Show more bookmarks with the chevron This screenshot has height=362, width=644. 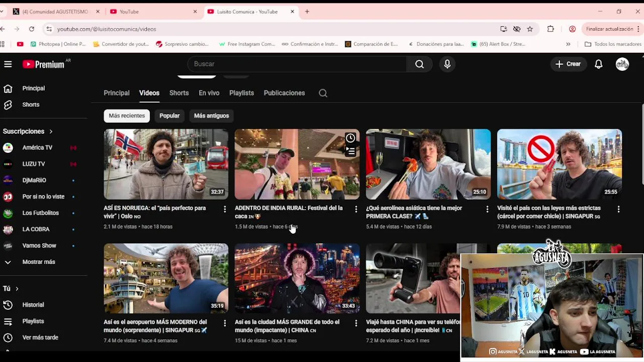[x=568, y=44]
